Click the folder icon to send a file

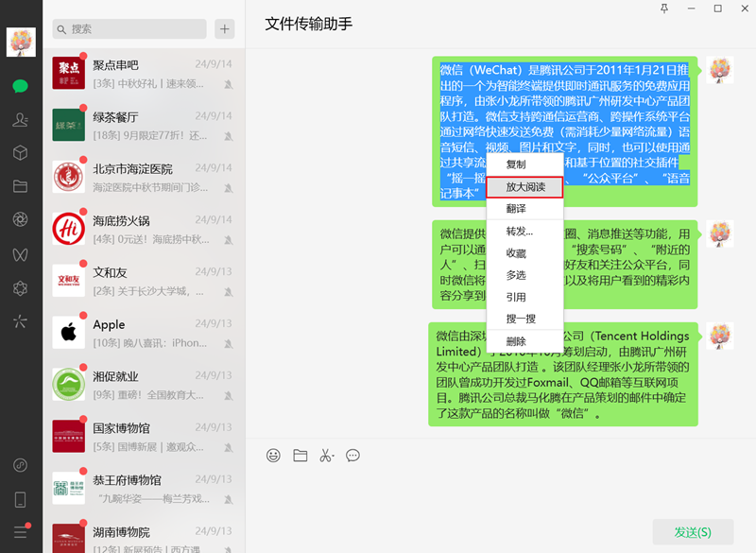[300, 455]
